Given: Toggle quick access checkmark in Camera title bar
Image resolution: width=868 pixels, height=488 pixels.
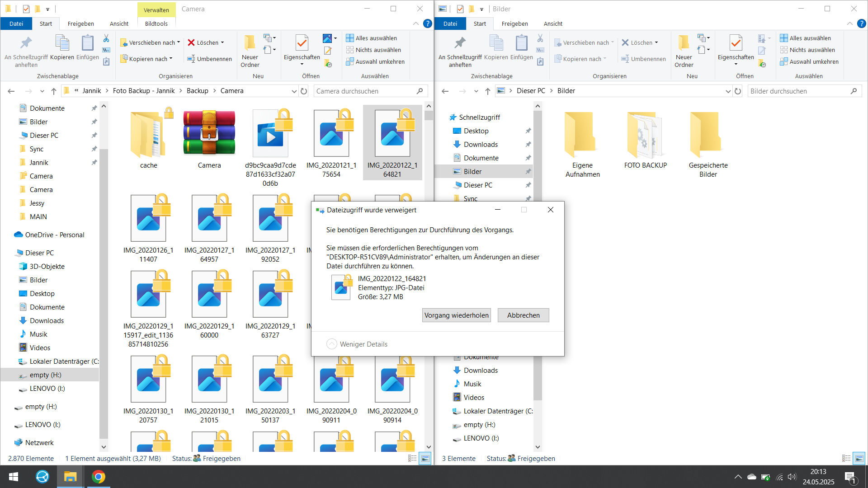Looking at the screenshot, I should point(26,9).
